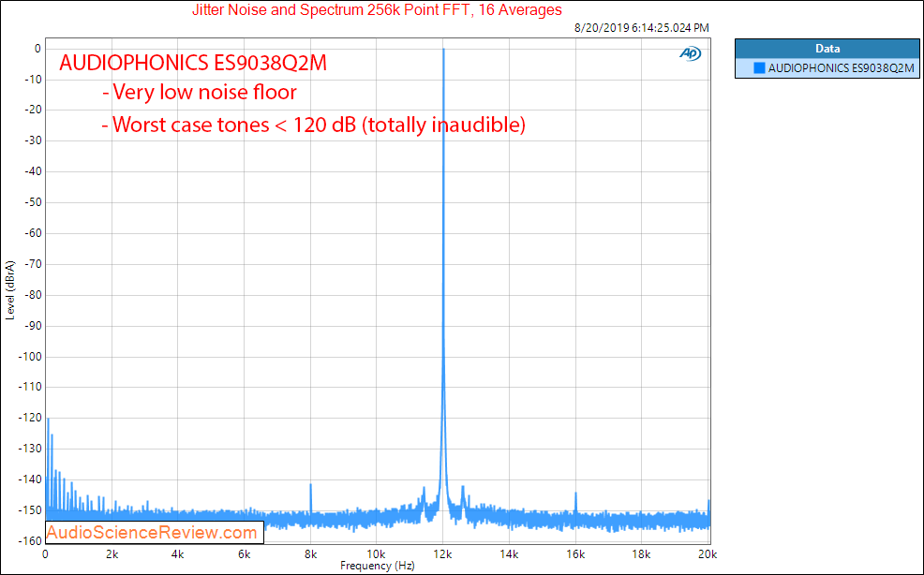Image resolution: width=924 pixels, height=575 pixels.
Task: Click the AP logo icon on the graph
Action: (690, 53)
